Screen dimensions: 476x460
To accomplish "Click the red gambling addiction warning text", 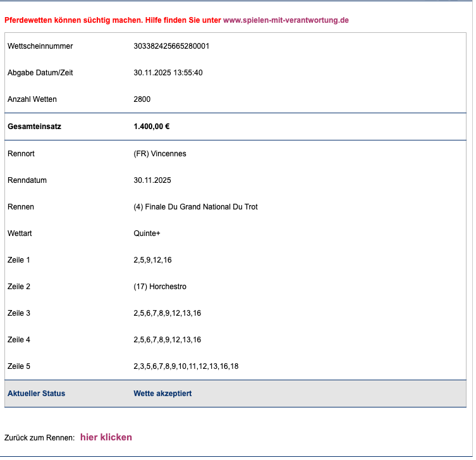I will pyautogui.click(x=113, y=20).
